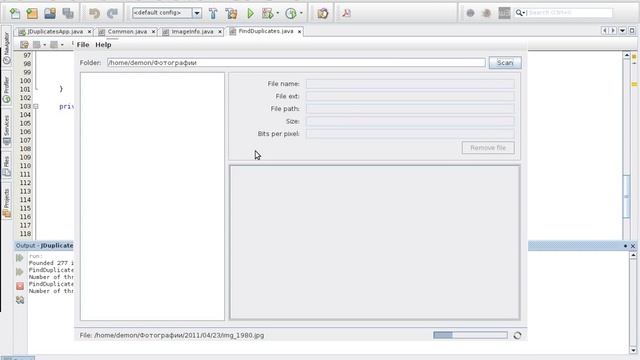Click the busy spinner icon in status bar
This screenshot has width=640, height=360.
click(517, 336)
